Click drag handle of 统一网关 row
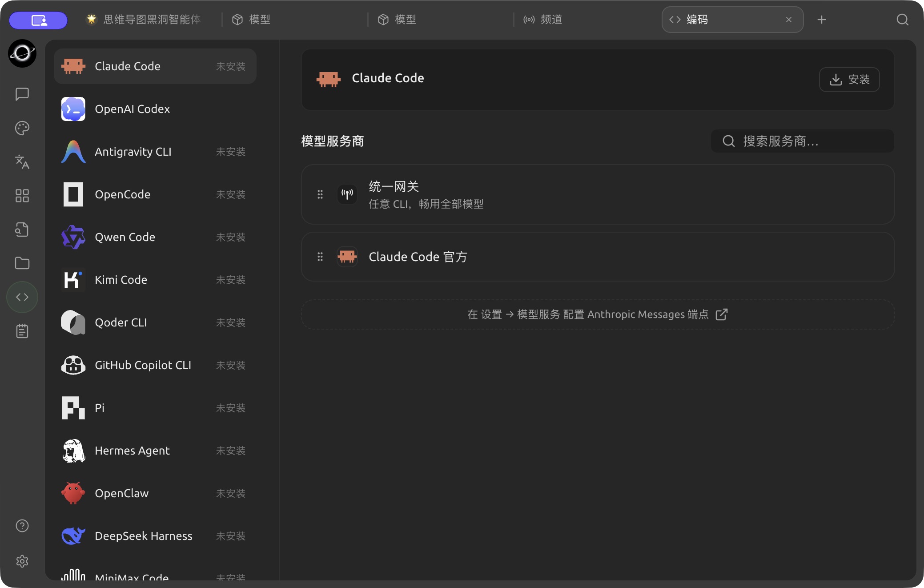This screenshot has height=588, width=924. [320, 194]
